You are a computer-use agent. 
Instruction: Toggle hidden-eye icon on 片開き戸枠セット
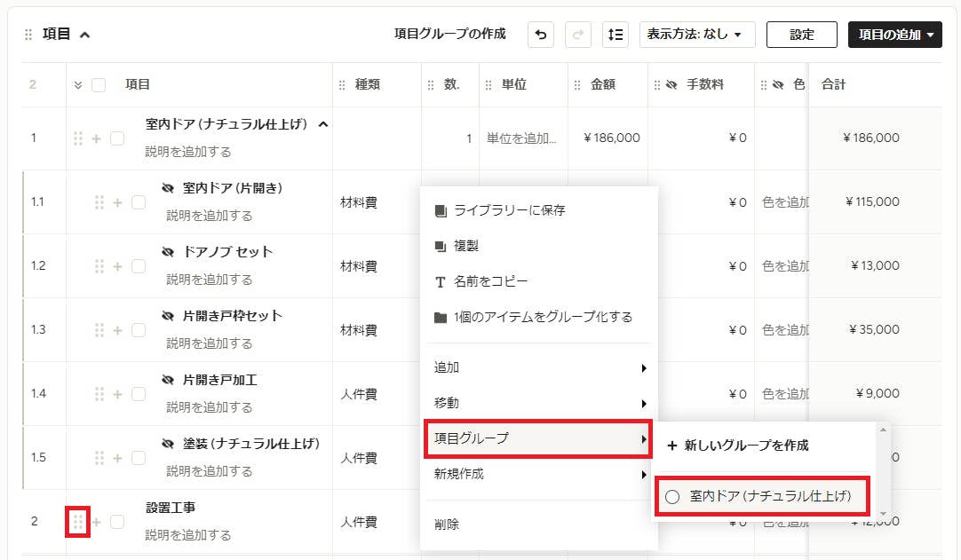168,316
